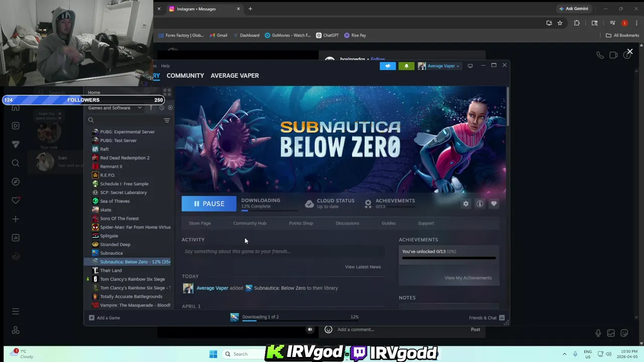Open CLOUD STATUS details
Screen dimensions: 644x362
330,203
